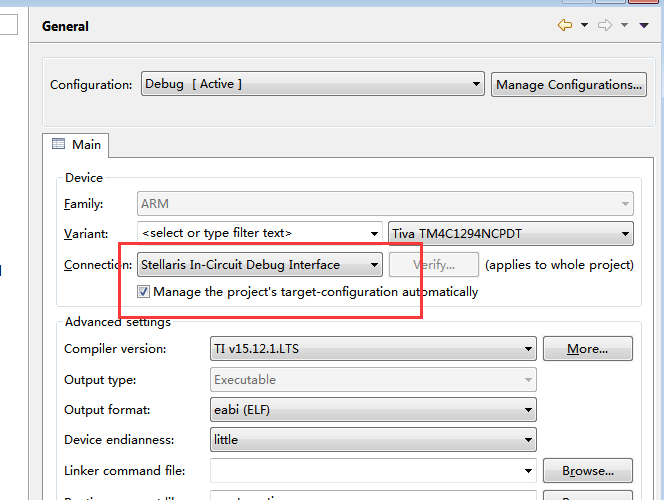This screenshot has height=500, width=664.
Task: Expand the Output format dropdown
Action: pyautogui.click(x=529, y=410)
